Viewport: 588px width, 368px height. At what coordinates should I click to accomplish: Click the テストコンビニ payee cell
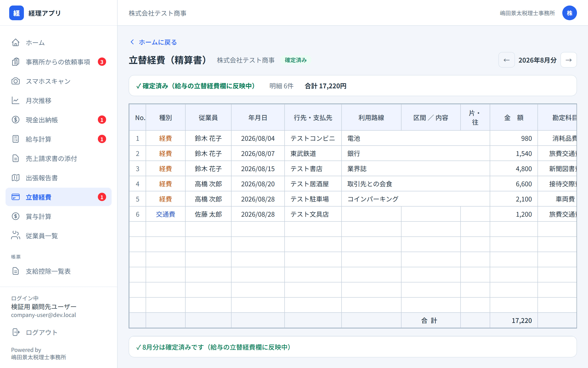pos(313,138)
